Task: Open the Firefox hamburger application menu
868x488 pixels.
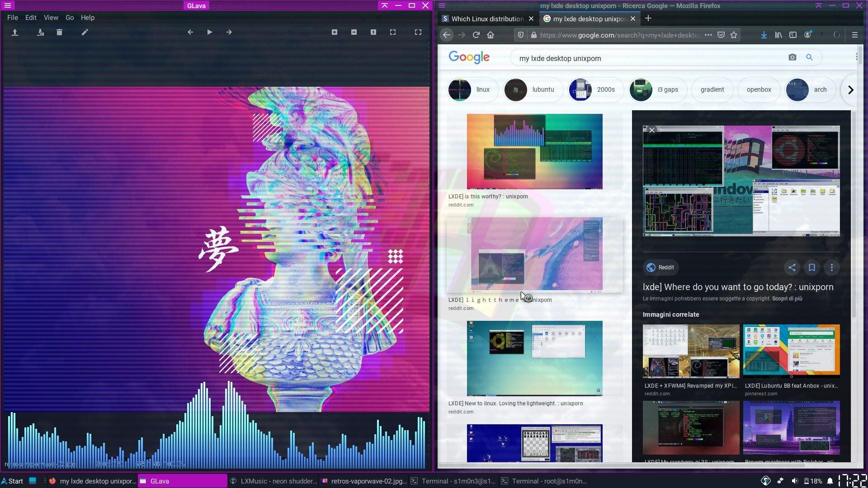Action: (x=854, y=35)
